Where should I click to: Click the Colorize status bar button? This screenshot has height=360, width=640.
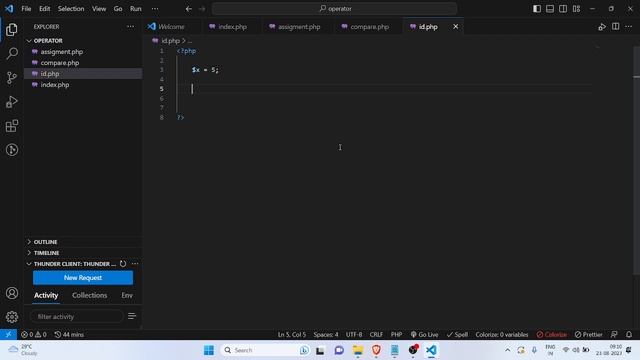click(552, 334)
